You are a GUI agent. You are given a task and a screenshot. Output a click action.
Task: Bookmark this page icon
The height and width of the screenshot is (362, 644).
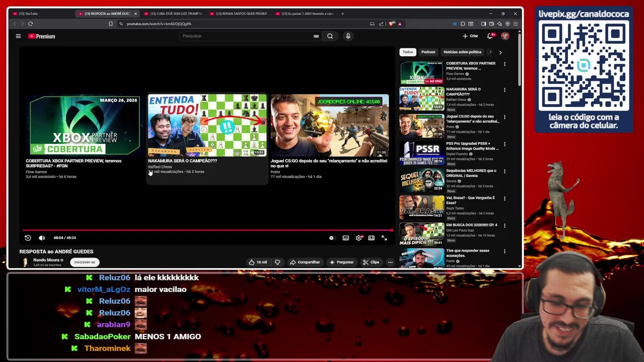pos(111,24)
